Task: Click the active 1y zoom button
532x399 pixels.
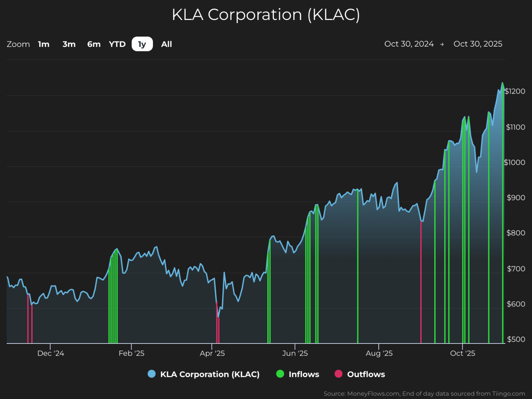Action: pos(142,44)
